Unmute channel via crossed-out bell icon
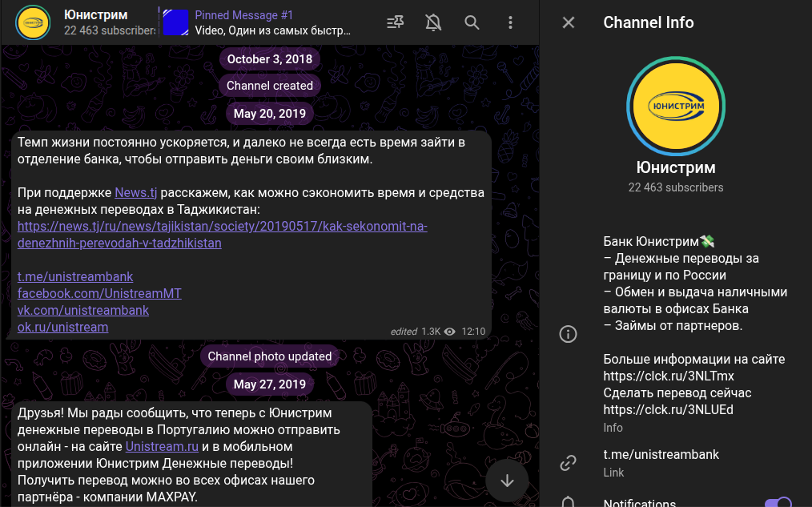The height and width of the screenshot is (507, 812). pos(433,22)
